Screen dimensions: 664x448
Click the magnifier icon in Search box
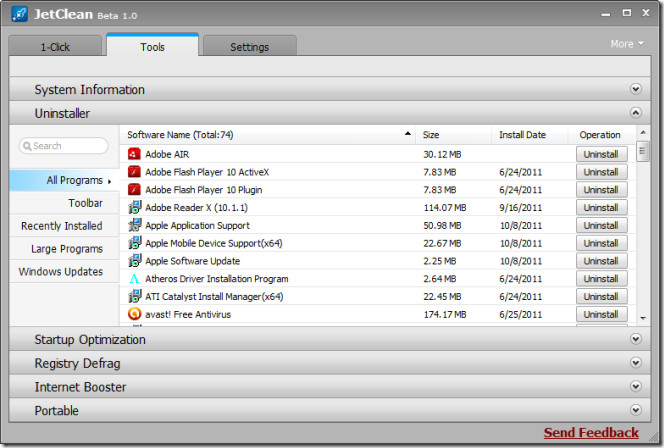pos(27,146)
